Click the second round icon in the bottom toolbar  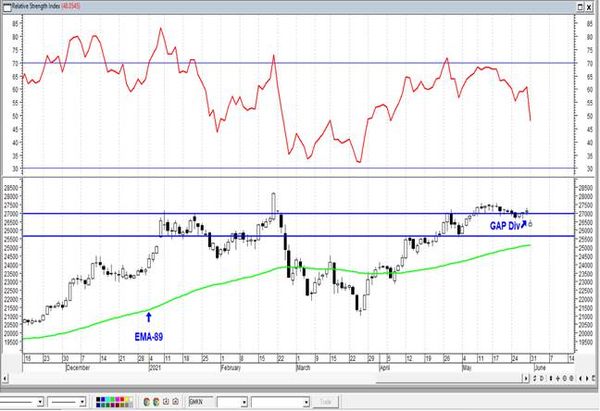156,402
